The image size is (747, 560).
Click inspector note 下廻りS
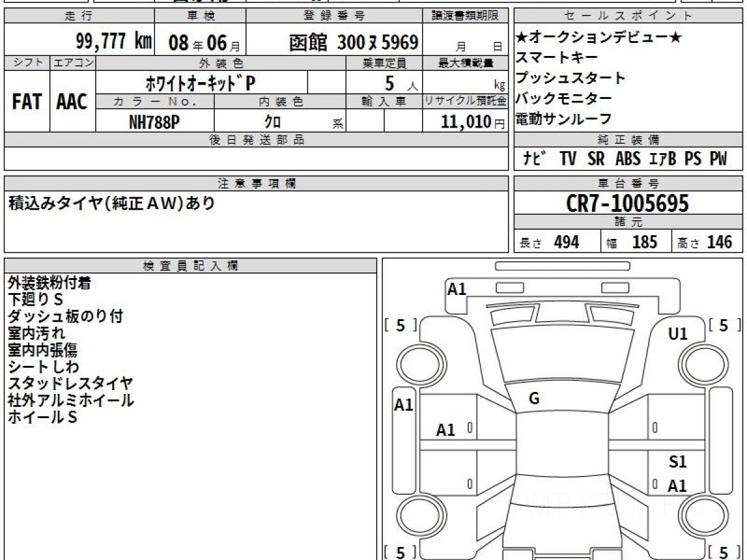pyautogui.click(x=37, y=299)
